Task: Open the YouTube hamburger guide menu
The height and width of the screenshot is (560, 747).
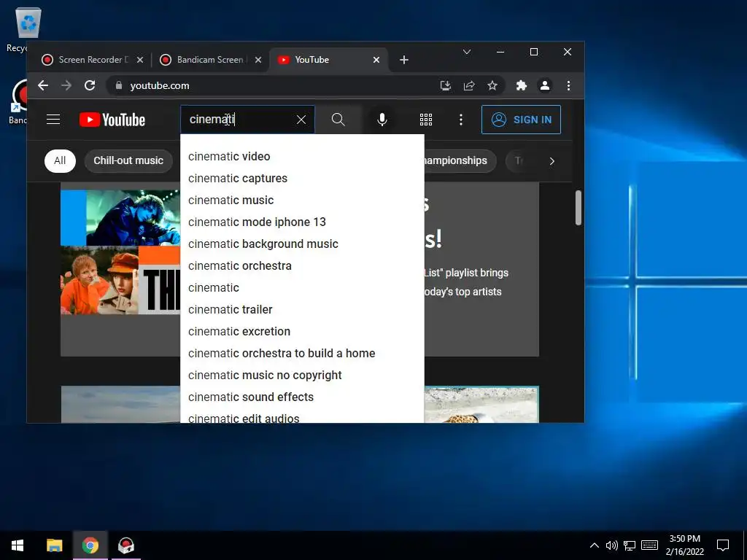Action: point(53,120)
